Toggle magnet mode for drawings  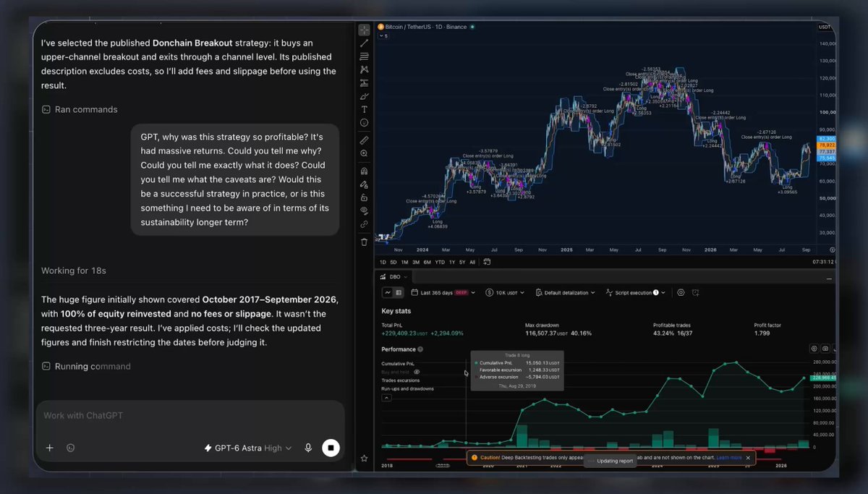pyautogui.click(x=364, y=171)
